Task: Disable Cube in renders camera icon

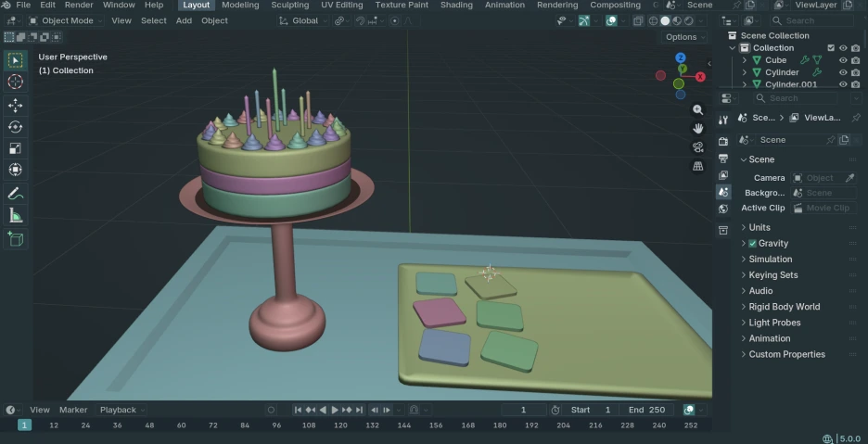Action: [x=856, y=60]
